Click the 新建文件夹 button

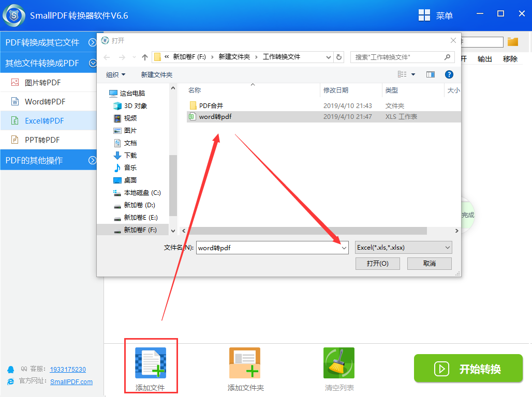click(157, 74)
